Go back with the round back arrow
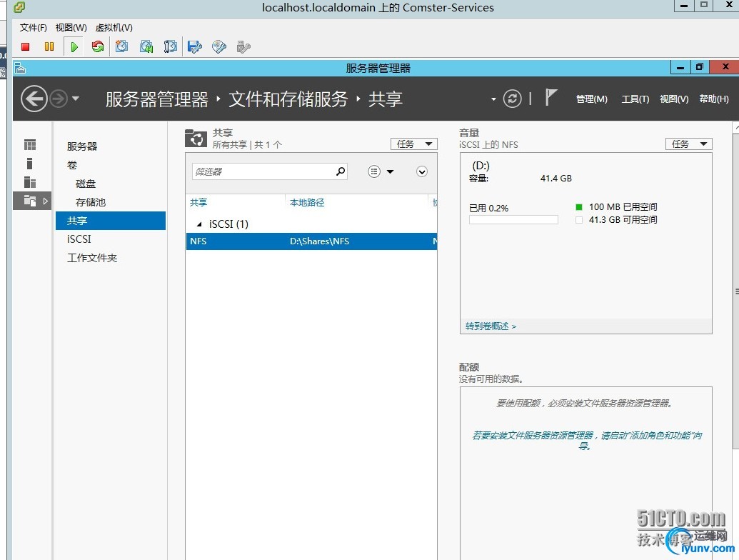The width and height of the screenshot is (739, 560). click(x=34, y=99)
